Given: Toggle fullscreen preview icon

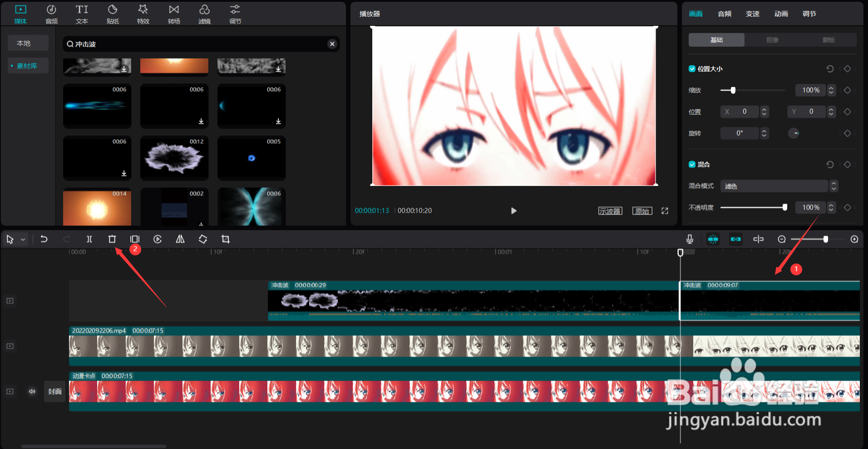Looking at the screenshot, I should pos(665,211).
